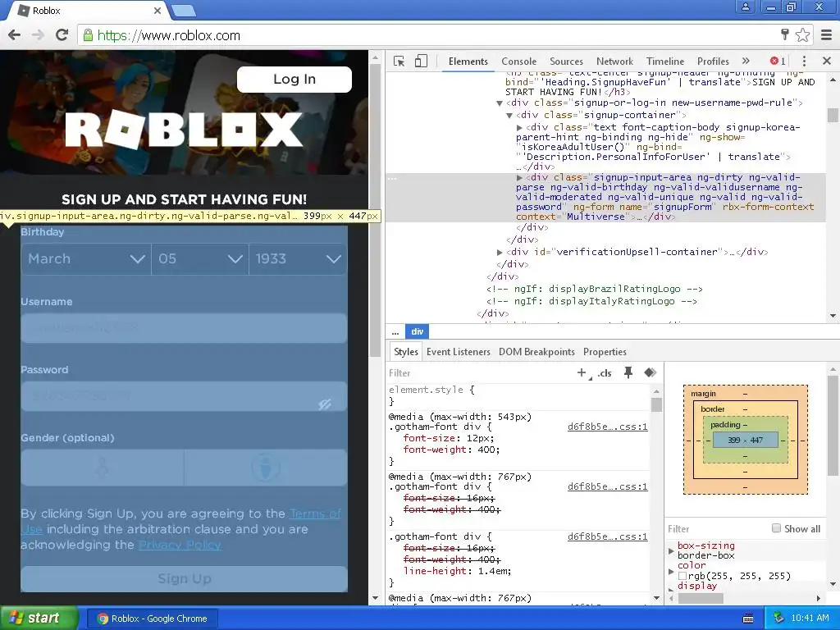Expand the signup-korea-parent-hint div node
The width and height of the screenshot is (840, 630).
pyautogui.click(x=519, y=127)
